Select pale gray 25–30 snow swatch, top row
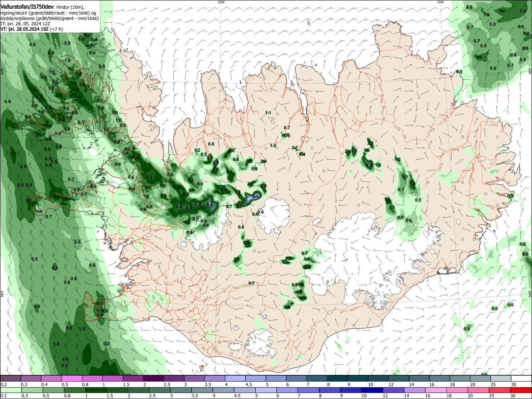Image resolution: width=532 pixels, height=399 pixels. (x=500, y=379)
